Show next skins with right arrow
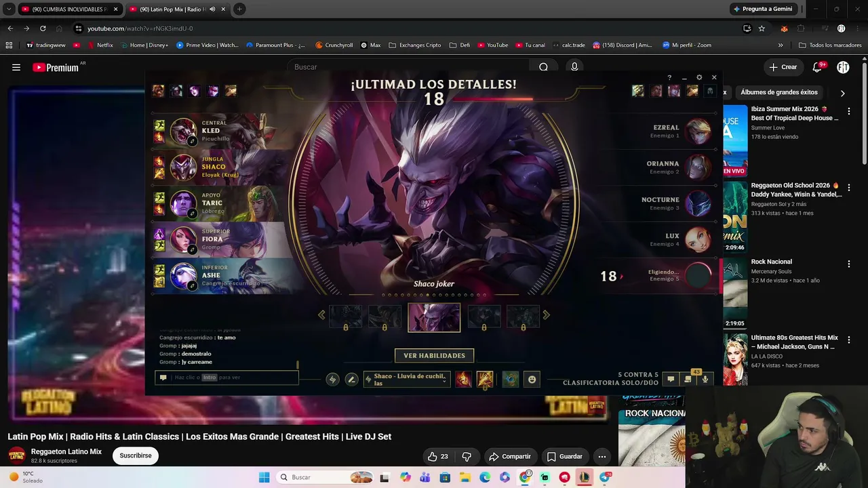The height and width of the screenshot is (488, 868). [x=546, y=314]
